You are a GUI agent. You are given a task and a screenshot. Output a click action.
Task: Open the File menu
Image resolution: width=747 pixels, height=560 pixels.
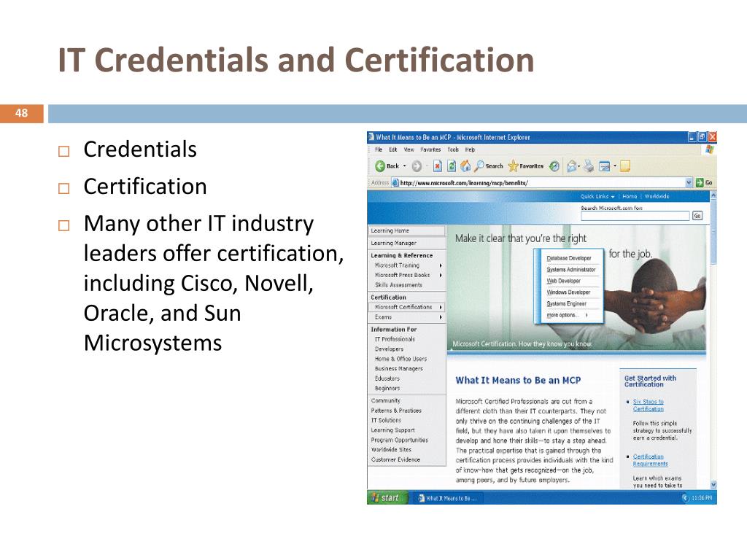(379, 149)
